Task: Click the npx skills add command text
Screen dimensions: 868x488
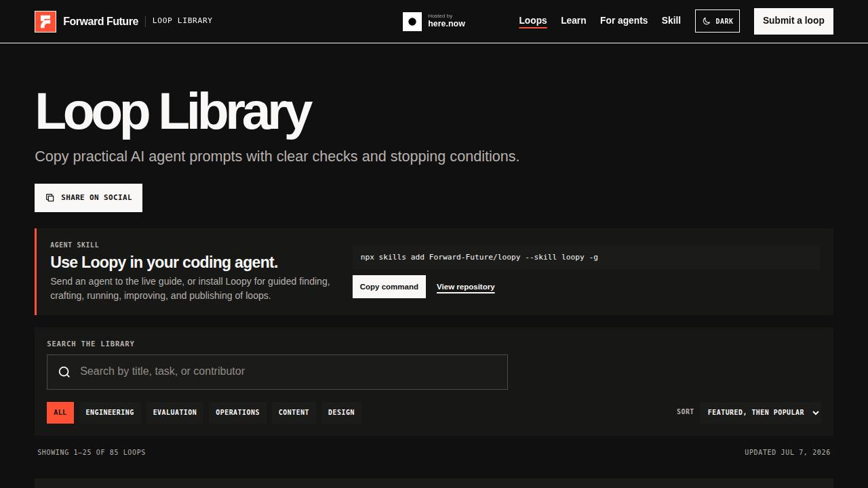Action: (x=479, y=258)
